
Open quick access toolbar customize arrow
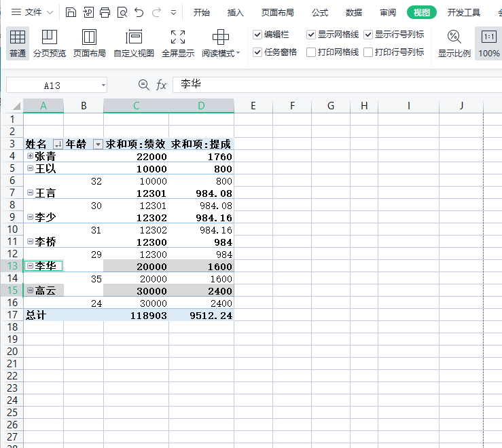click(173, 13)
